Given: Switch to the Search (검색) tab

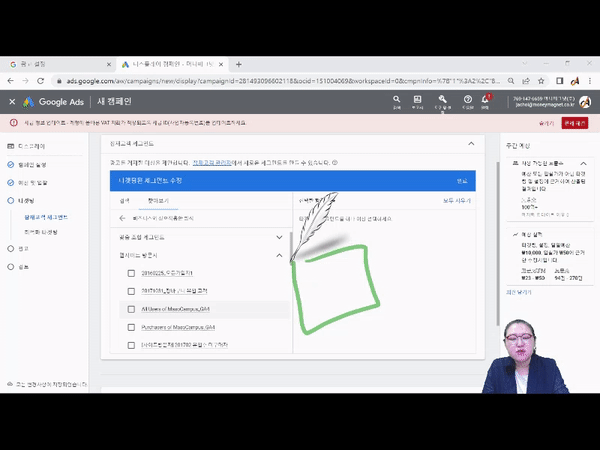Looking at the screenshot, I should pyautogui.click(x=124, y=200).
